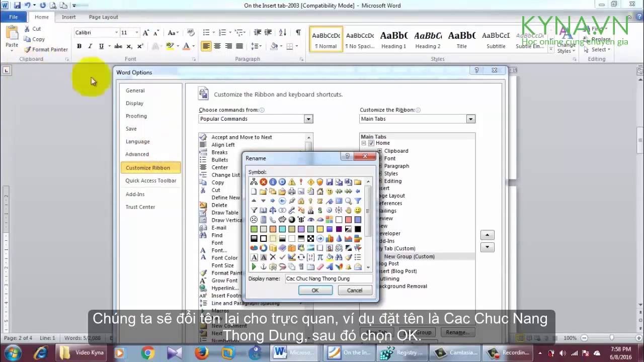
Task: Click the Format Painter brush icon
Action: [x=27, y=49]
